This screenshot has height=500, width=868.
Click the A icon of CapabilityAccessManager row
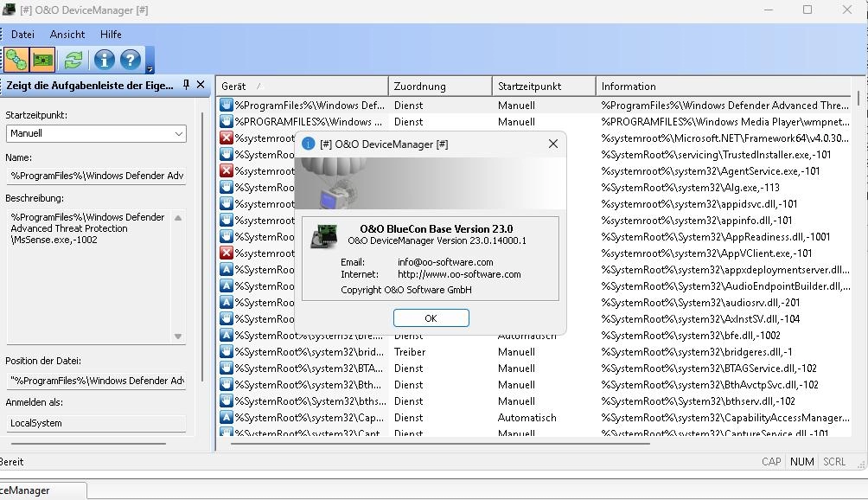click(226, 417)
